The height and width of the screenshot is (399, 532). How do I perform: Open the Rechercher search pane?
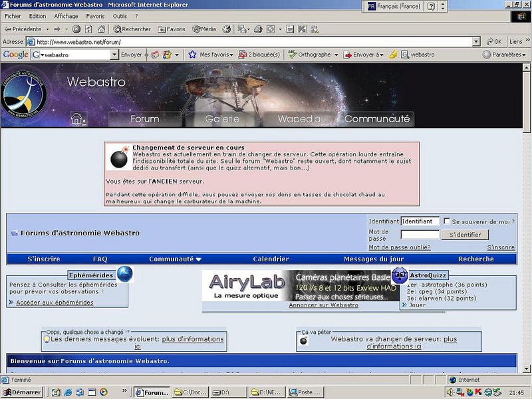132,29
